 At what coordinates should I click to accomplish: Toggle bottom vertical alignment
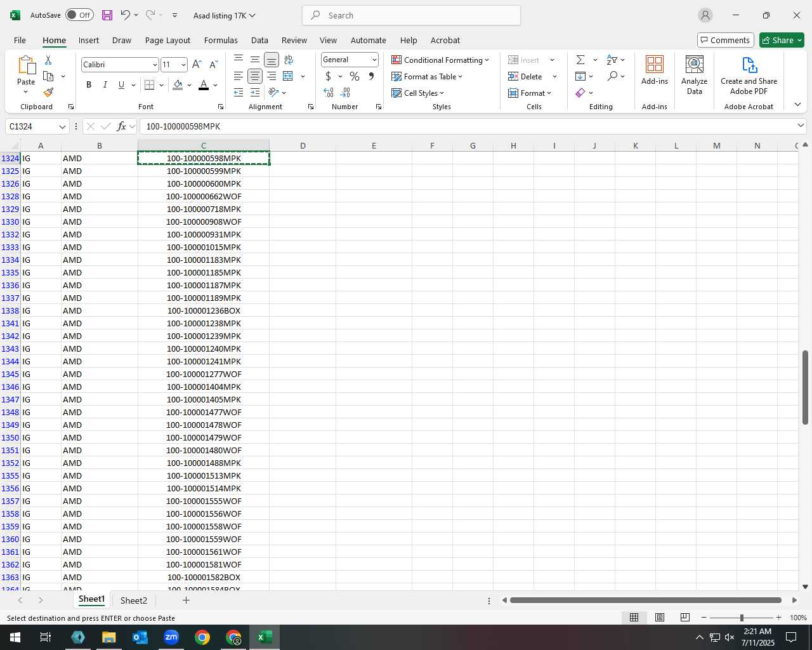point(272,60)
